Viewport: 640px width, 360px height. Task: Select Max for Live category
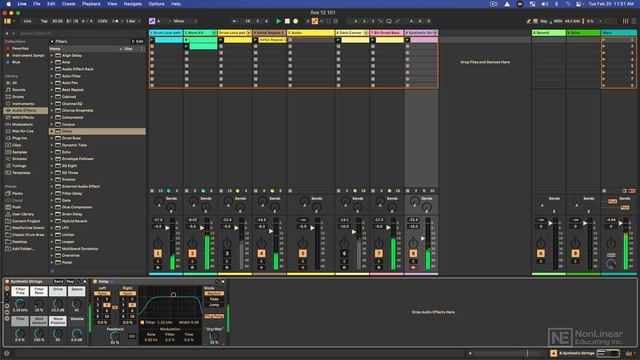tap(22, 131)
